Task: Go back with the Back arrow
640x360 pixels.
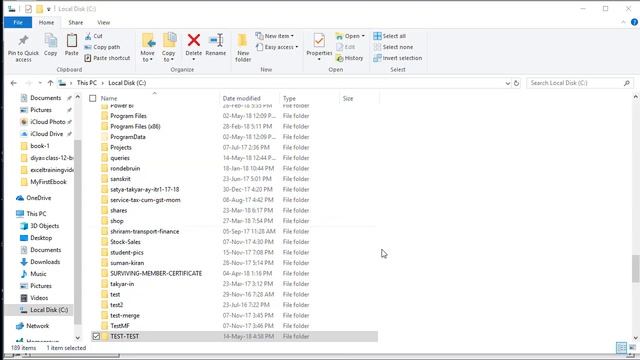Action: click(x=13, y=83)
